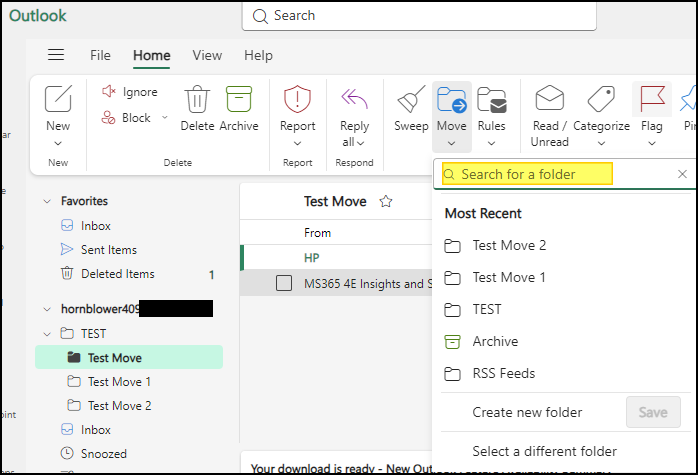Click the Reply all arrows icon
The height and width of the screenshot is (475, 698).
354,99
